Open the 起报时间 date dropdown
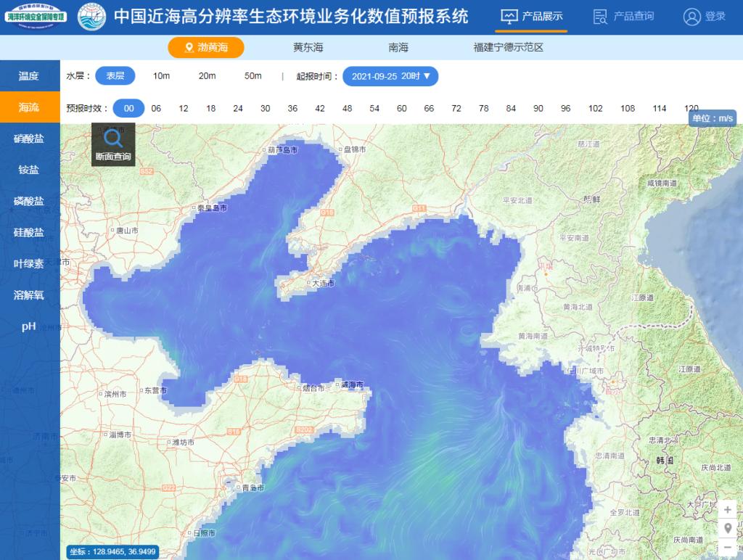 click(390, 76)
